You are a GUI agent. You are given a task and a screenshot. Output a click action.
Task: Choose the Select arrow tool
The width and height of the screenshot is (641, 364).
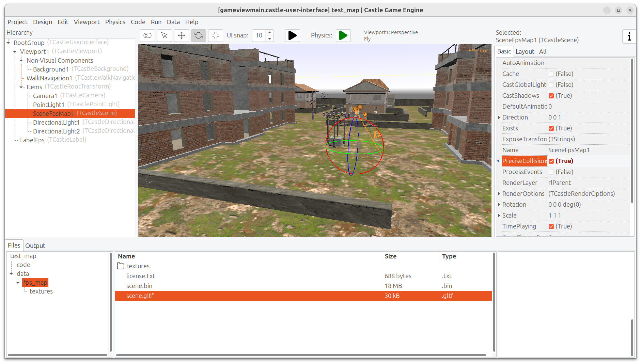(165, 35)
